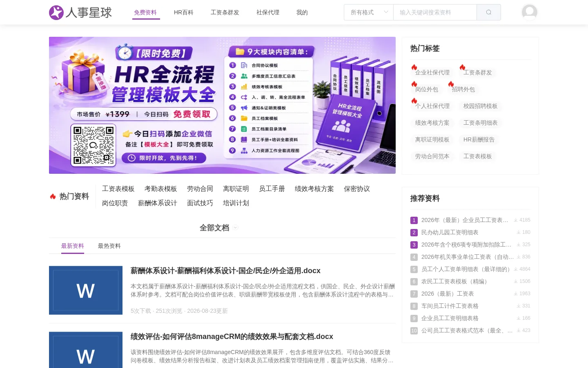This screenshot has width=588, height=368.
Task: Go to HR百科 in navigation
Action: pos(184,12)
